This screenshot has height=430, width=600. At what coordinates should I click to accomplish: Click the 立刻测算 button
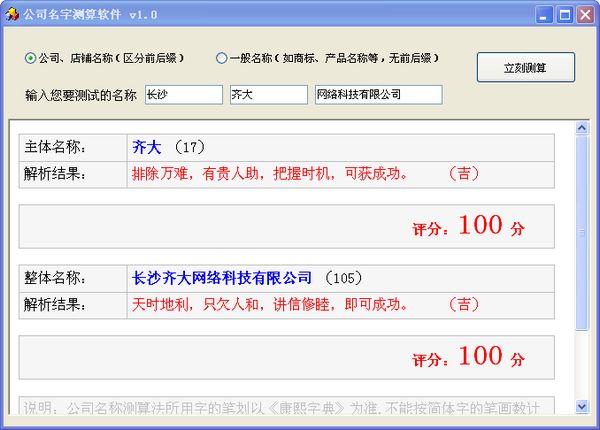tap(525, 68)
